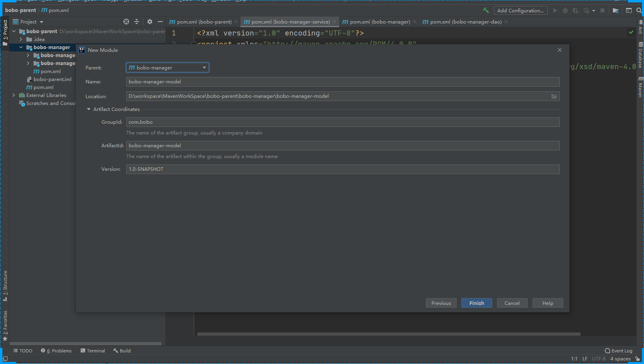This screenshot has height=364, width=644.
Task: Open the TODO tool window tab
Action: [x=23, y=351]
